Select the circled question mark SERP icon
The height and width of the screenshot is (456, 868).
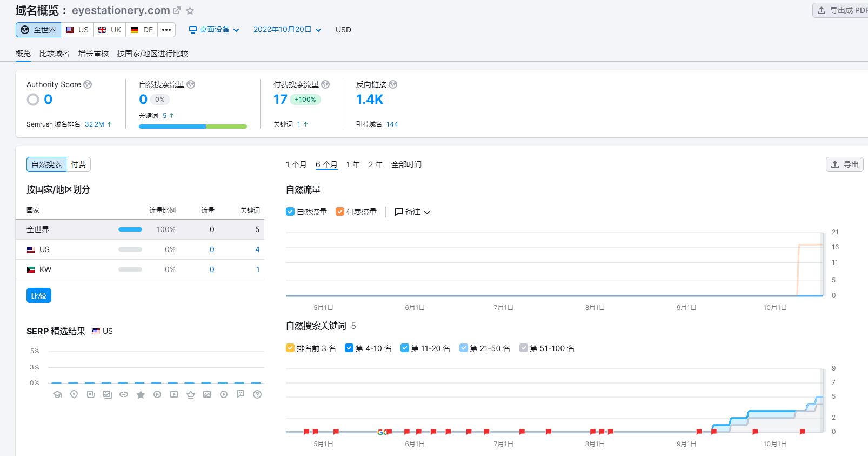point(257,394)
